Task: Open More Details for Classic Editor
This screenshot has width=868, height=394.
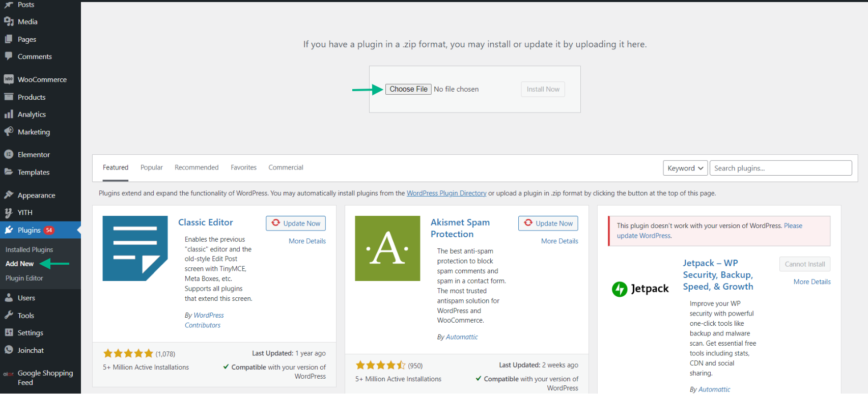Action: click(x=307, y=241)
